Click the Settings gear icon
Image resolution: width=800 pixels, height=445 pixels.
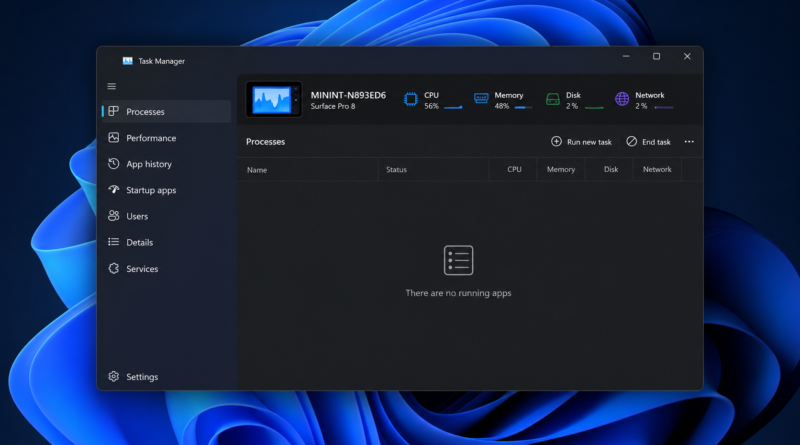coord(114,377)
